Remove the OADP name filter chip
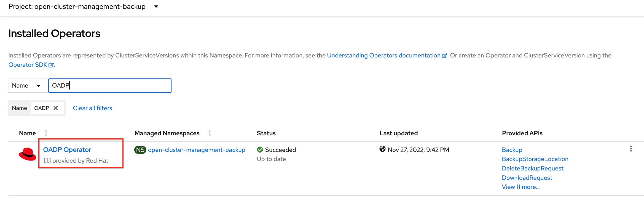644x200 pixels. (x=56, y=108)
